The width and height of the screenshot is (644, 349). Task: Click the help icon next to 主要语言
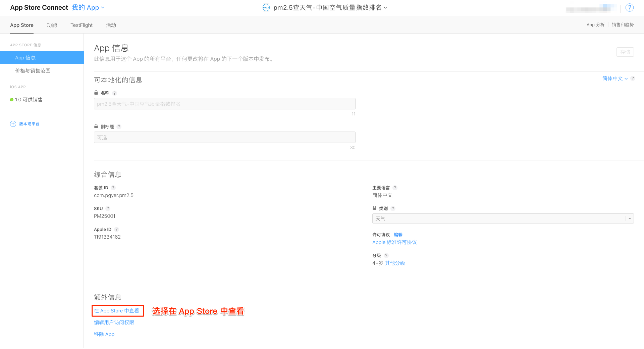pos(395,188)
